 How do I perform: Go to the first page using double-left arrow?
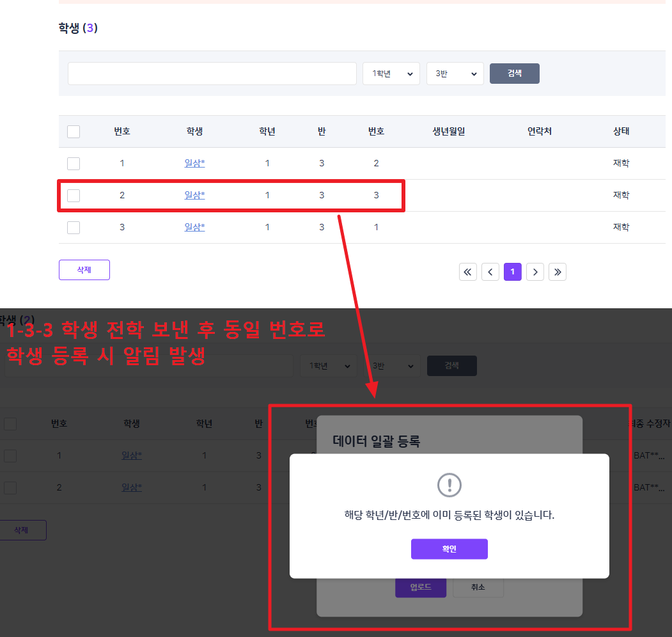pyautogui.click(x=468, y=272)
